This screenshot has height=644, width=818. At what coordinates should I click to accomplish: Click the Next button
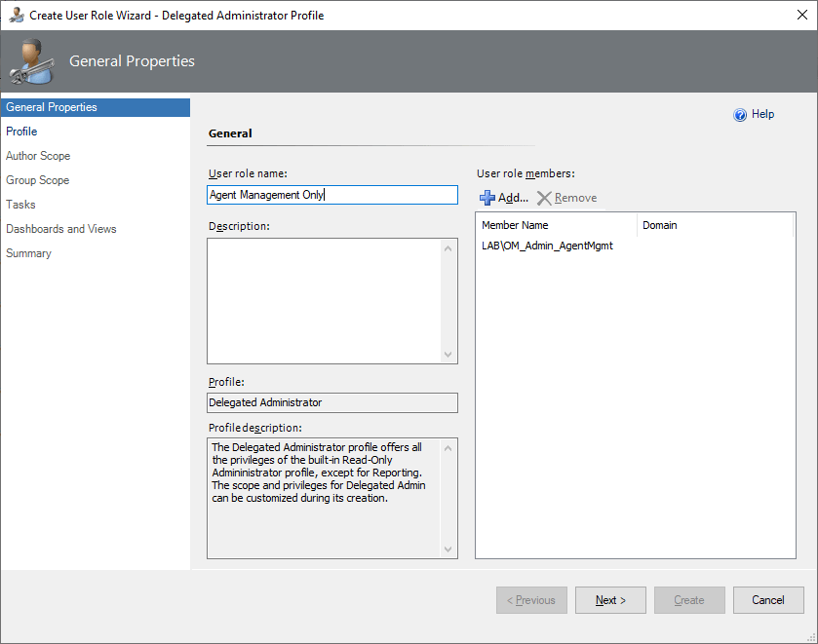point(610,600)
